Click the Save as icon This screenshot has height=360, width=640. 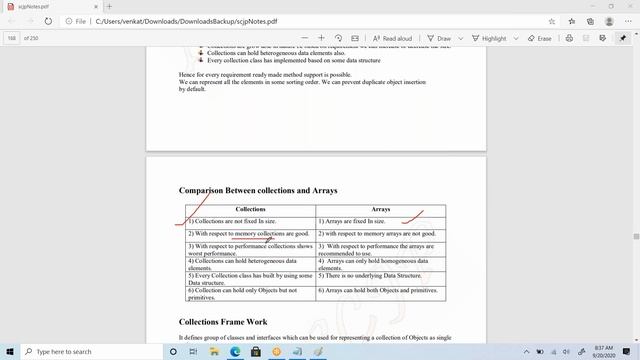pyautogui.click(x=602, y=38)
